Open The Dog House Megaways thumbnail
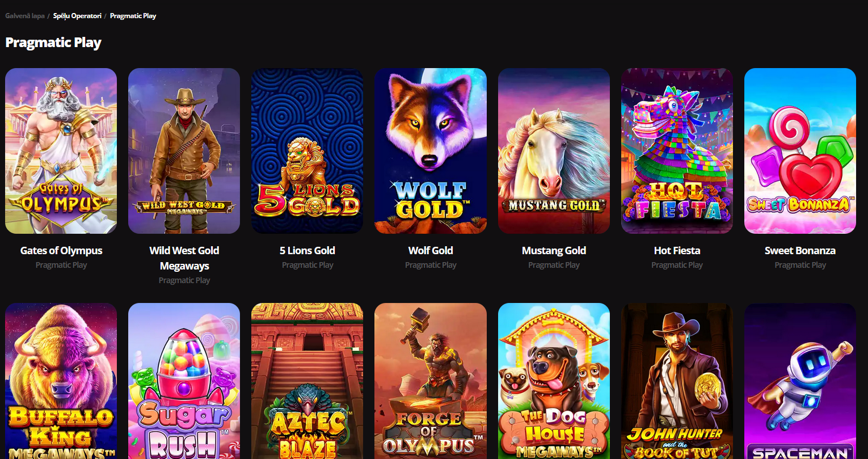Image resolution: width=868 pixels, height=459 pixels. (554, 381)
